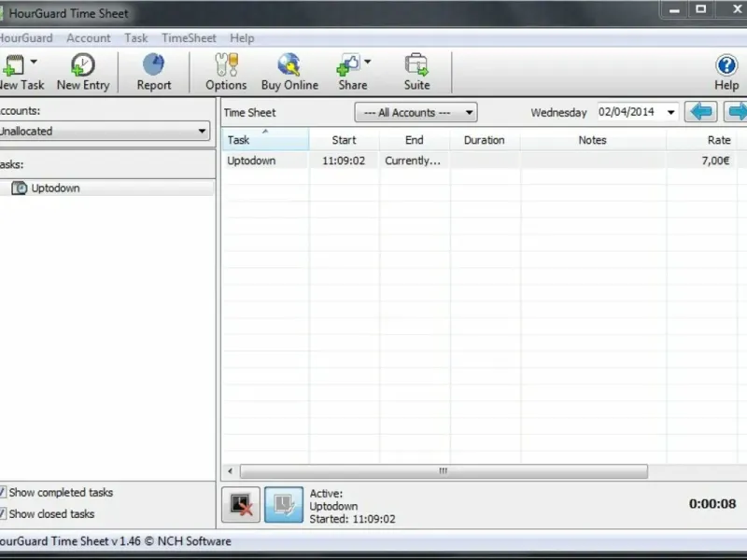This screenshot has width=747, height=560.
Task: Click the 0:00:08 elapsed timer
Action: 712,504
